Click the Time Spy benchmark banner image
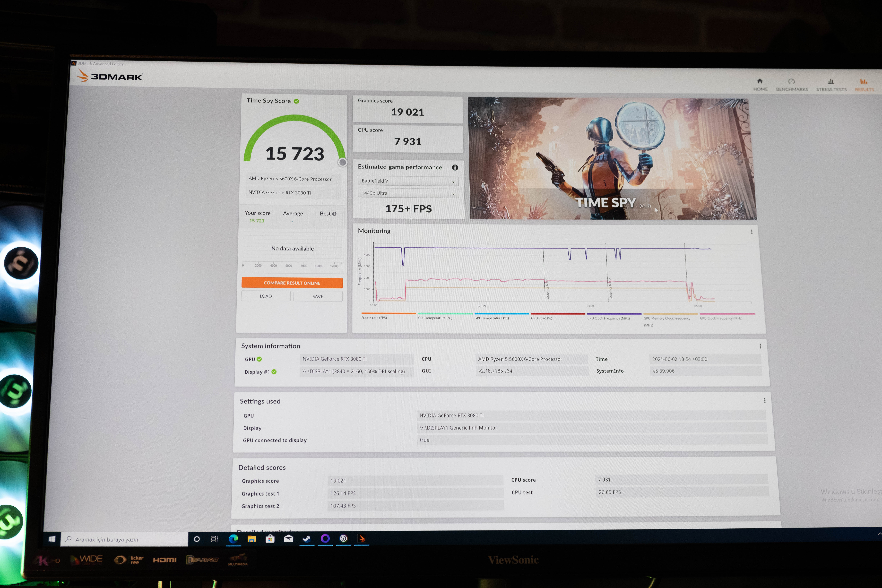 tap(612, 159)
